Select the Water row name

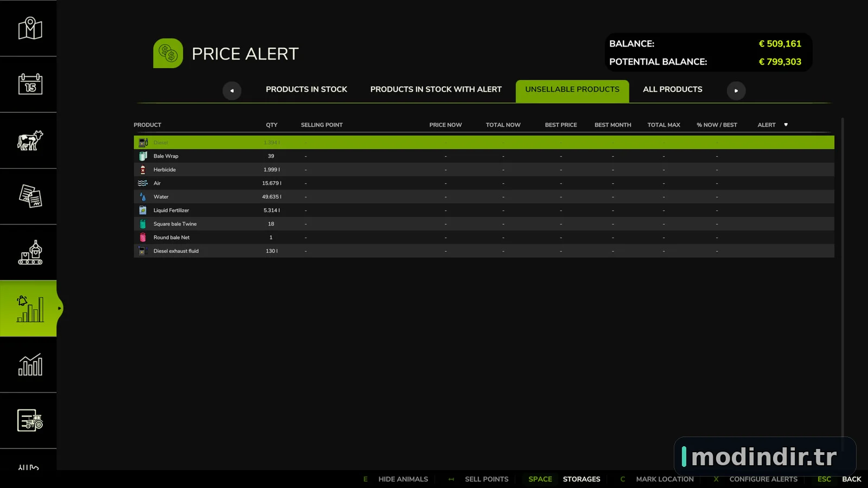click(161, 197)
